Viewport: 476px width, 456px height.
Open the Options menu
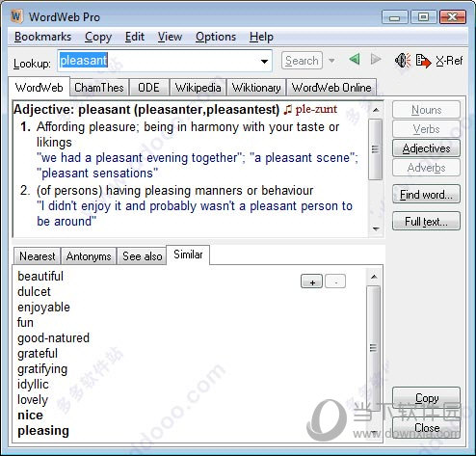coord(216,37)
